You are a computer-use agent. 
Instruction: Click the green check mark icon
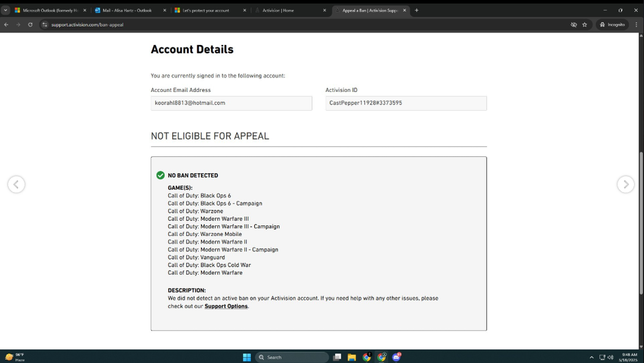160,175
